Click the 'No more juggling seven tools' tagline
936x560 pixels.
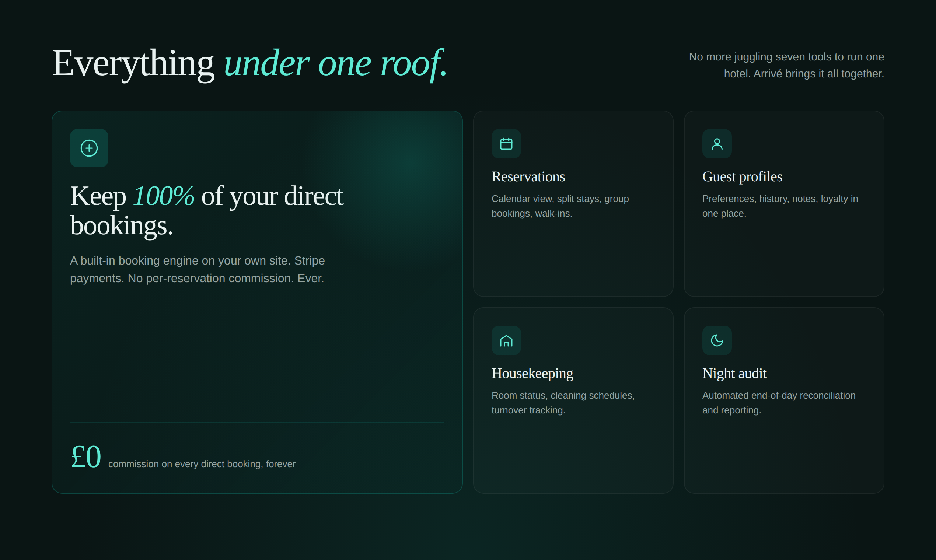pyautogui.click(x=786, y=65)
